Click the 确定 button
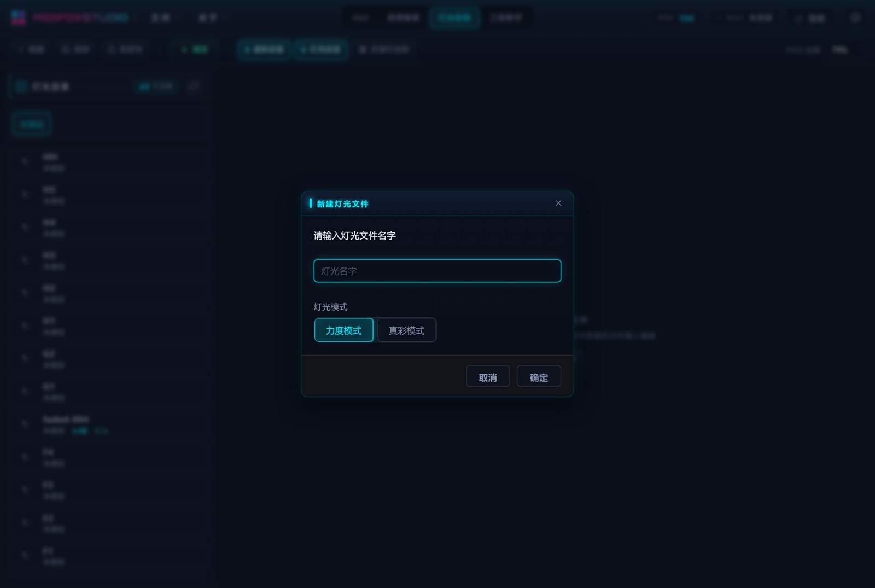The width and height of the screenshot is (875, 588). tap(539, 377)
